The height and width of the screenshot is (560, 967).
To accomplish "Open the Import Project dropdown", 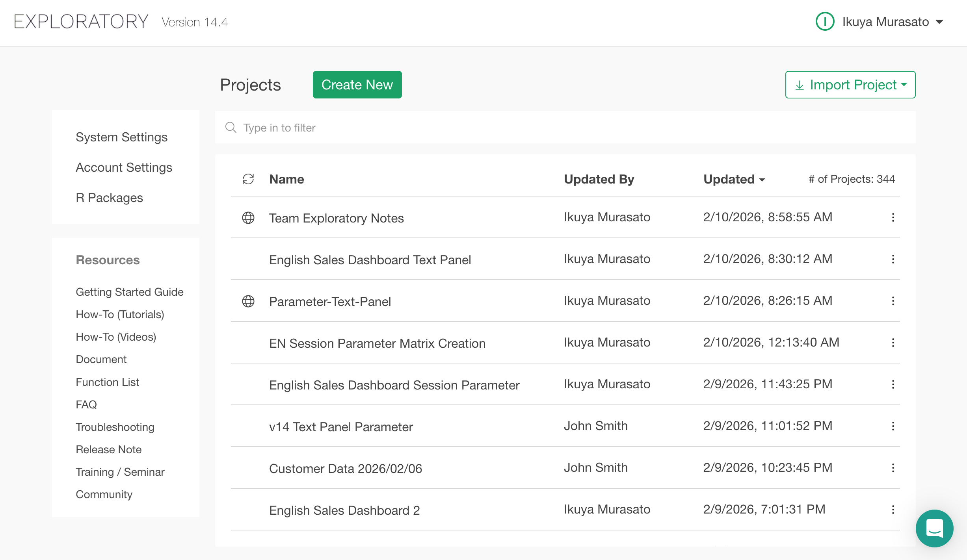I will point(850,85).
